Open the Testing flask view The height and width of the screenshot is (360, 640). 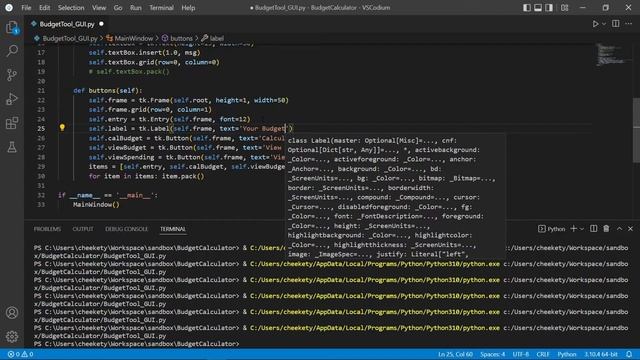coord(12,147)
